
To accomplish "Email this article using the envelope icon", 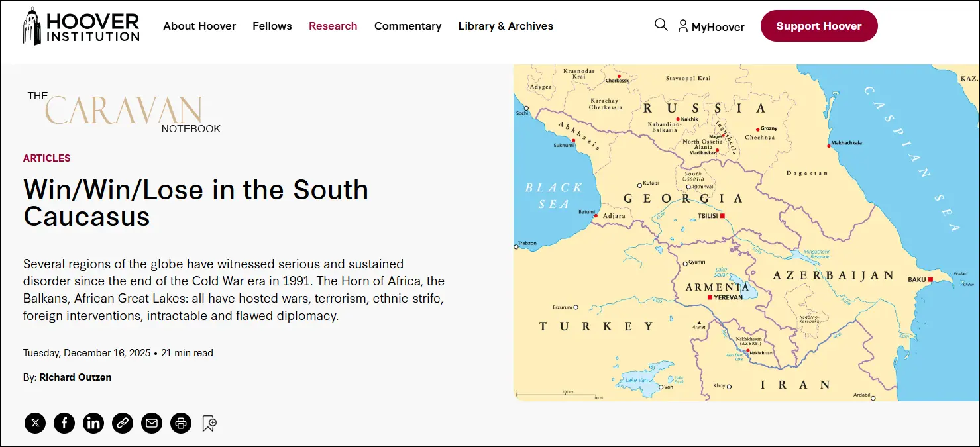I will click(x=152, y=423).
